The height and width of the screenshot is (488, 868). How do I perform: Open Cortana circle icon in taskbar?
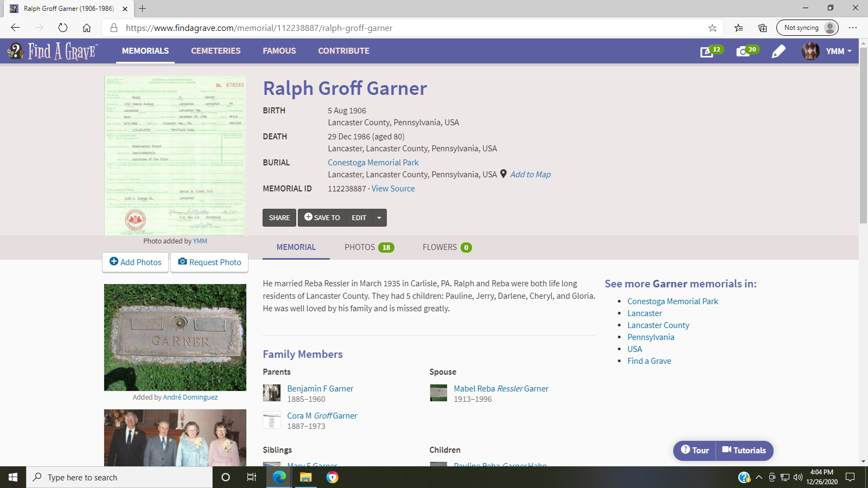coord(226,477)
